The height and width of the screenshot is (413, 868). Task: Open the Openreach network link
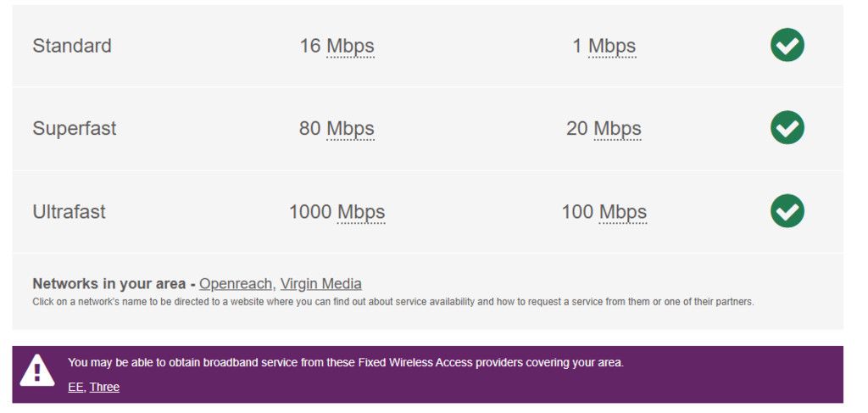(236, 284)
